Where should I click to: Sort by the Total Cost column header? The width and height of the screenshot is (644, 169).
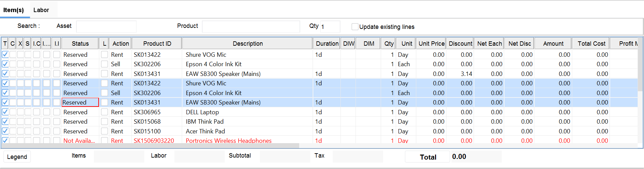[x=591, y=44]
